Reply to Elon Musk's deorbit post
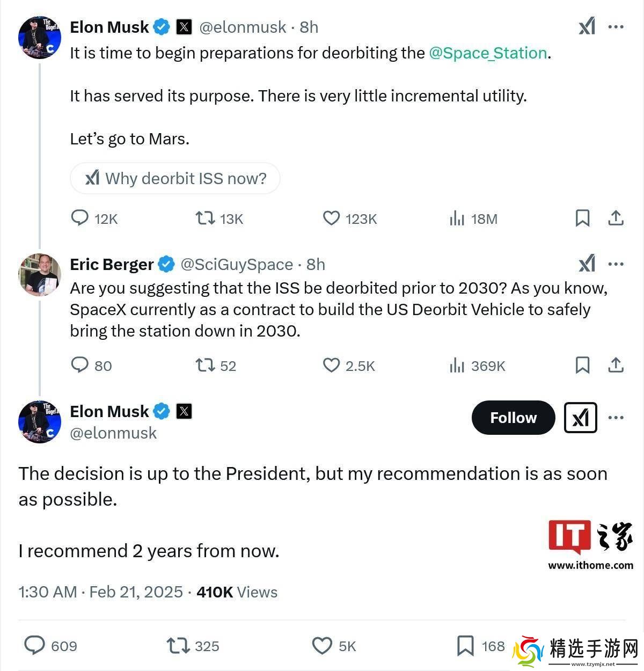This screenshot has width=644, height=671. pyautogui.click(x=80, y=218)
